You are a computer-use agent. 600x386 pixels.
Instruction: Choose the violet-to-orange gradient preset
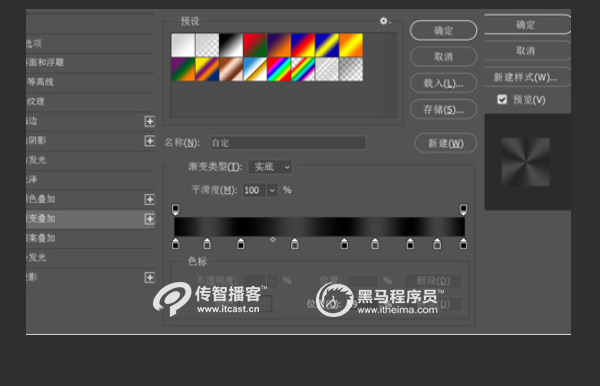(279, 45)
